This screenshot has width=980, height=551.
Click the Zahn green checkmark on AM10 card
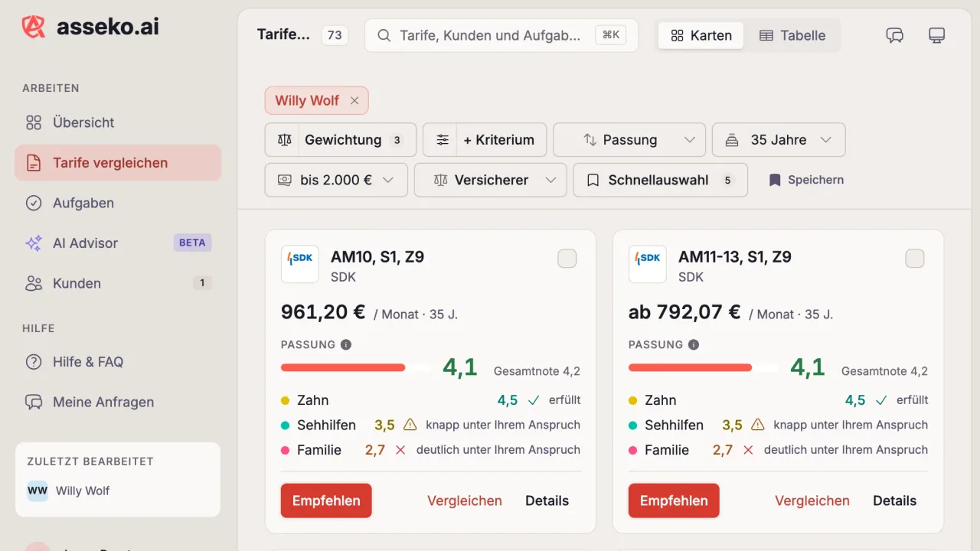pyautogui.click(x=534, y=400)
